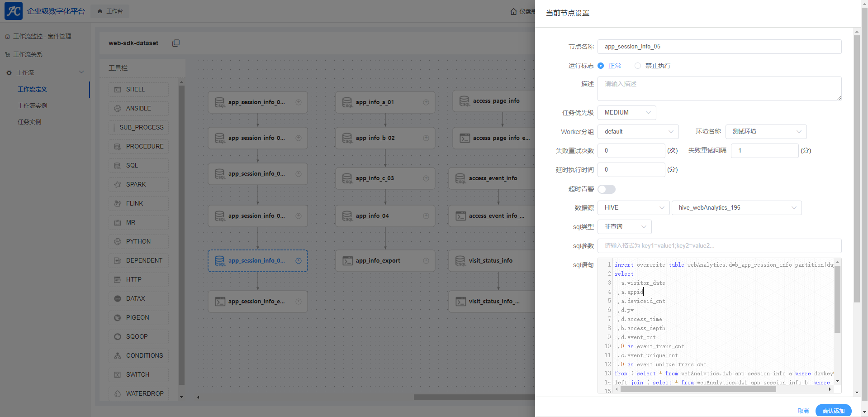Screen dimensions: 868x417
Task: Select the 禁止执行 radio option
Action: [638, 66]
